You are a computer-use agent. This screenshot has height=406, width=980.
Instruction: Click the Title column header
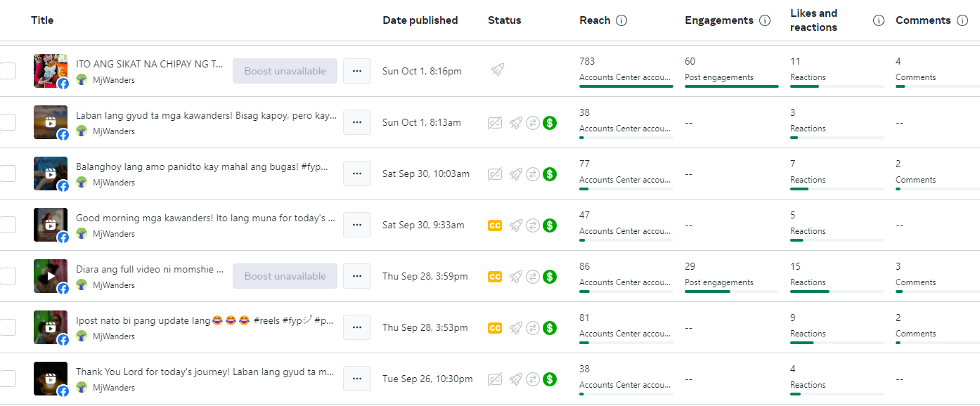click(42, 20)
